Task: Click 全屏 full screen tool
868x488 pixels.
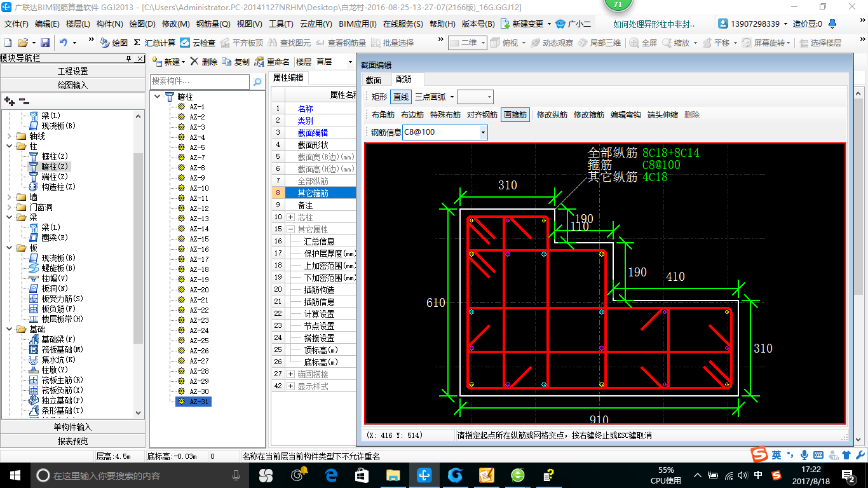Action: pos(643,43)
